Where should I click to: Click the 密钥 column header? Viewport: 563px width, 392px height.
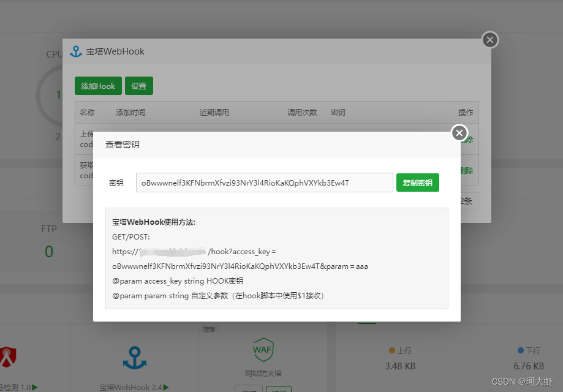[x=338, y=112]
